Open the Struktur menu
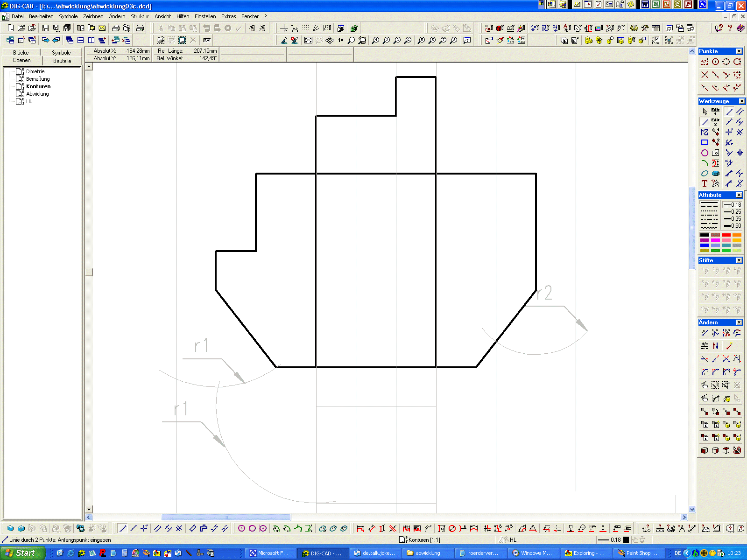 point(140,16)
